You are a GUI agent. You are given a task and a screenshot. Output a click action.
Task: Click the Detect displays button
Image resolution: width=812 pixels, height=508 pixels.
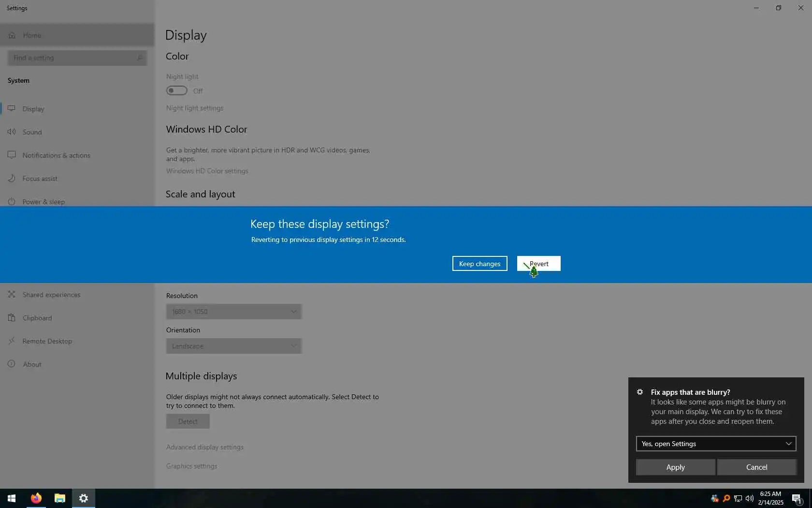coord(188,421)
